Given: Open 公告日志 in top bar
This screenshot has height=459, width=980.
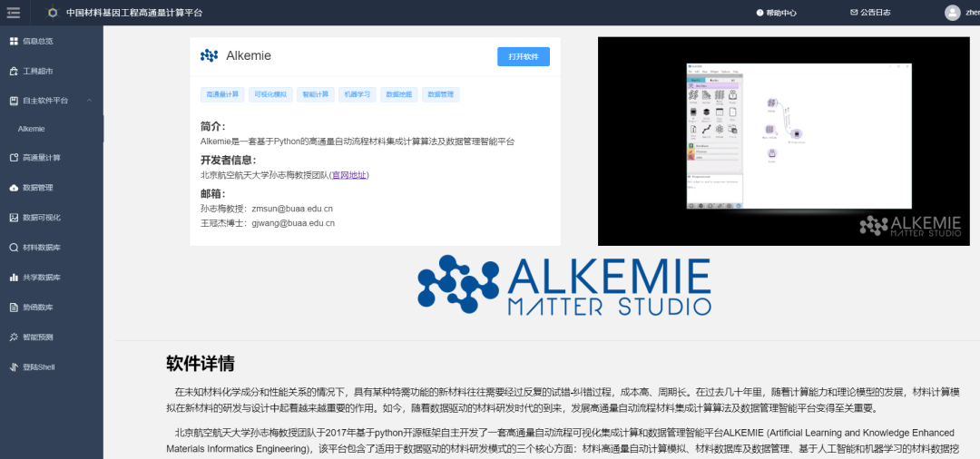Looking at the screenshot, I should (x=869, y=13).
